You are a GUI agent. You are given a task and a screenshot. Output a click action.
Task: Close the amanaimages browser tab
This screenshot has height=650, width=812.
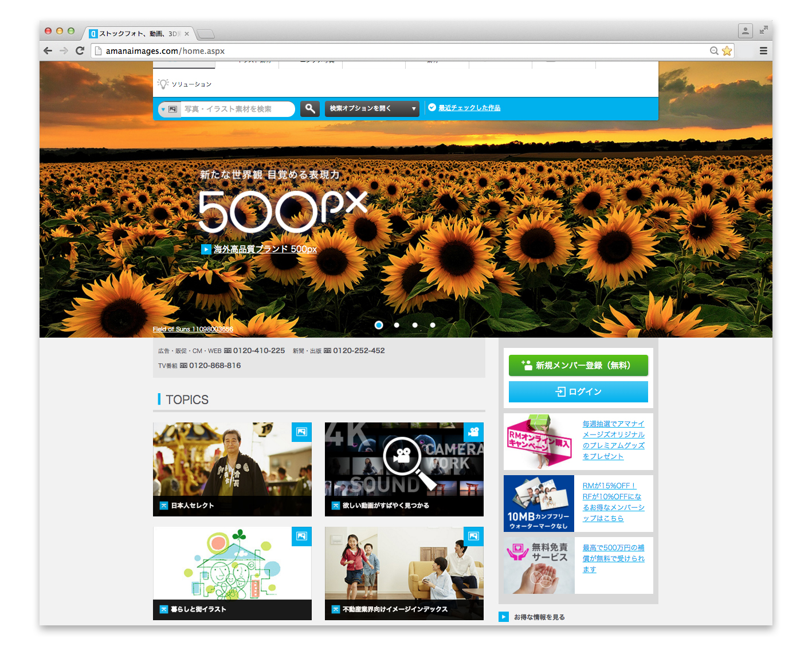point(187,34)
